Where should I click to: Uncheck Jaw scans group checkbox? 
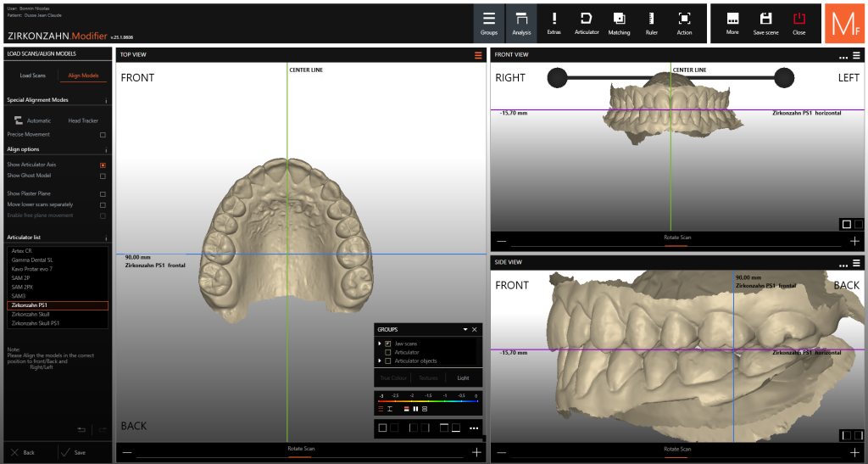(x=388, y=344)
